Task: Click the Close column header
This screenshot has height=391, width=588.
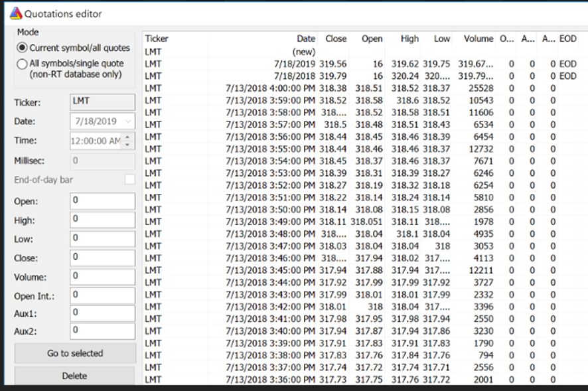Action: tap(335, 39)
